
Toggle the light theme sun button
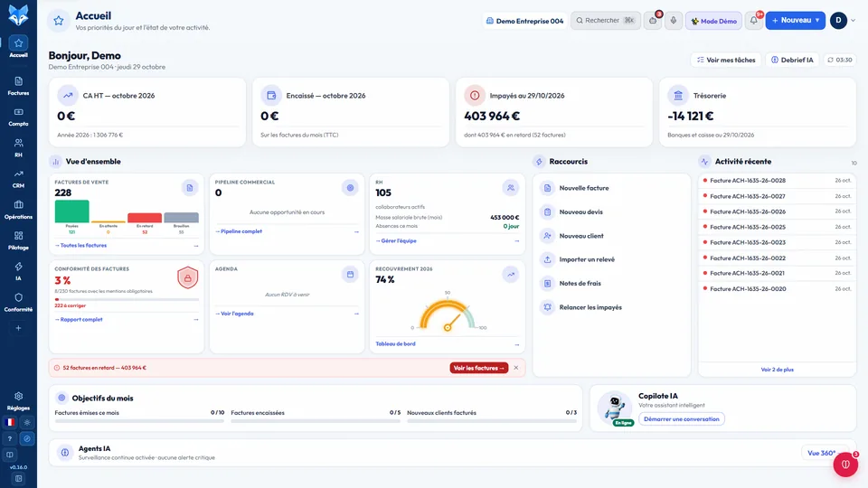26,422
